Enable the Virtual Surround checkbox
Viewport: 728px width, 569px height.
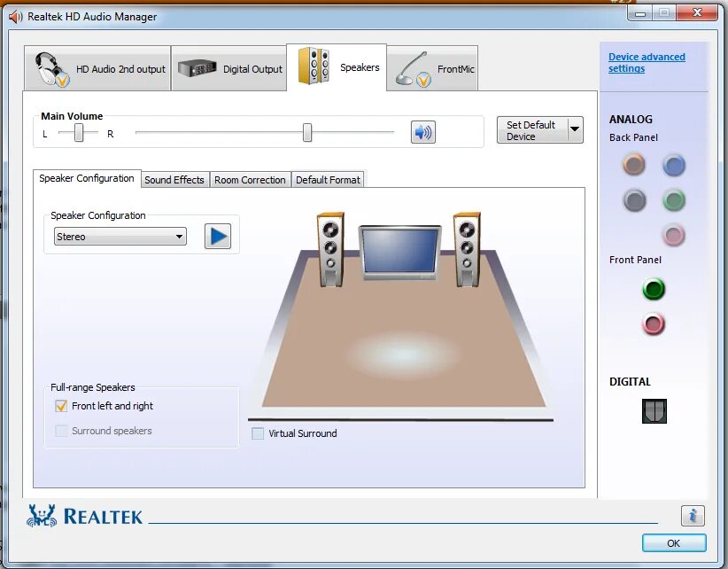tap(257, 433)
